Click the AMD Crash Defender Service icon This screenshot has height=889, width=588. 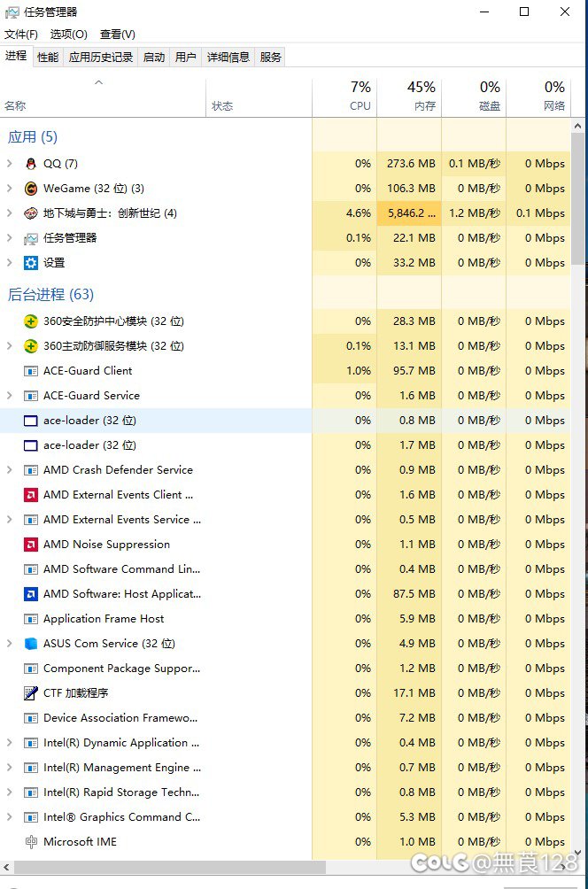coord(31,470)
